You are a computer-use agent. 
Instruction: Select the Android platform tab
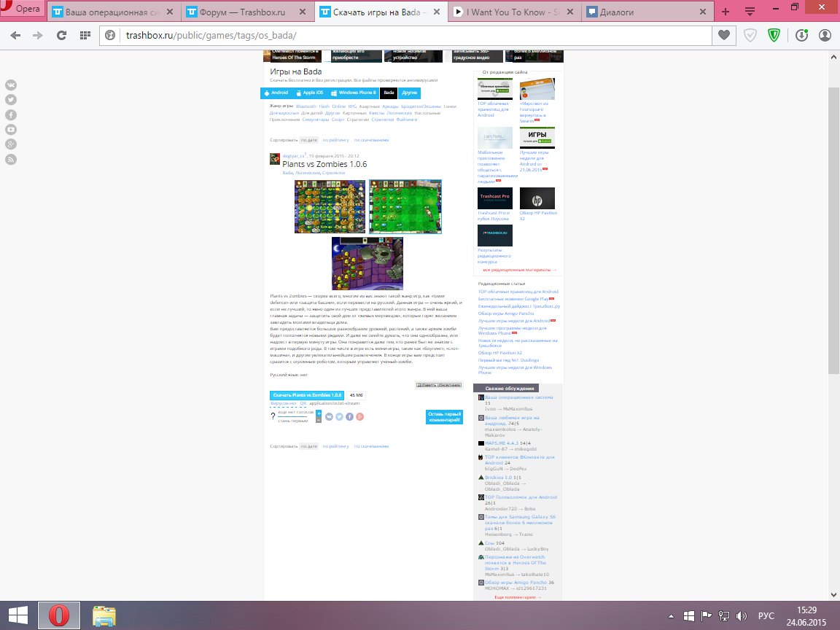click(x=276, y=93)
